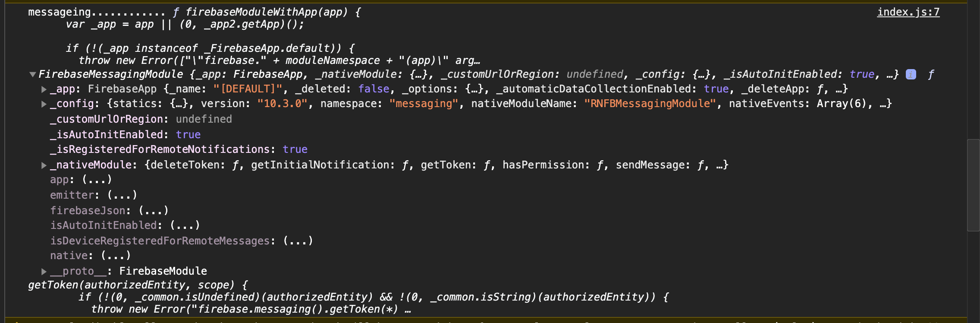
Task: Expand the __proto__ FirebaseModule entry
Action: 44,272
